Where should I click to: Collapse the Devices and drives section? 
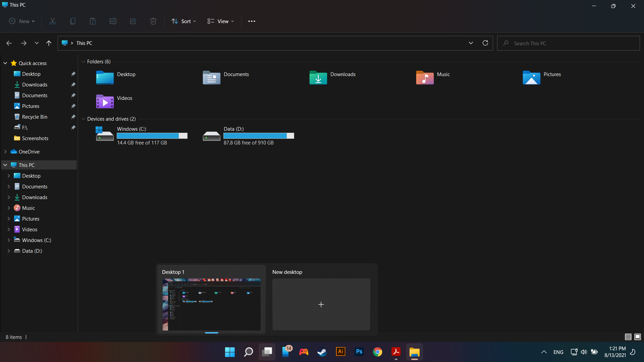point(83,119)
